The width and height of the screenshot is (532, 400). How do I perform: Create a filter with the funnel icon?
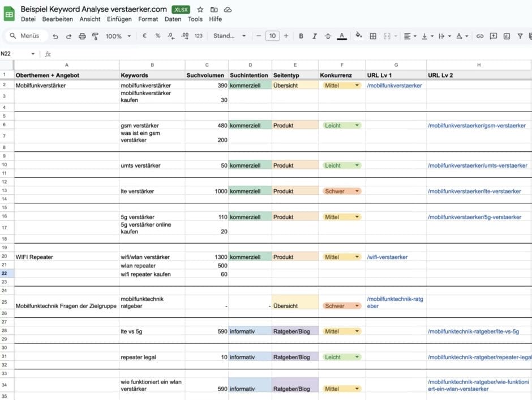click(520, 36)
